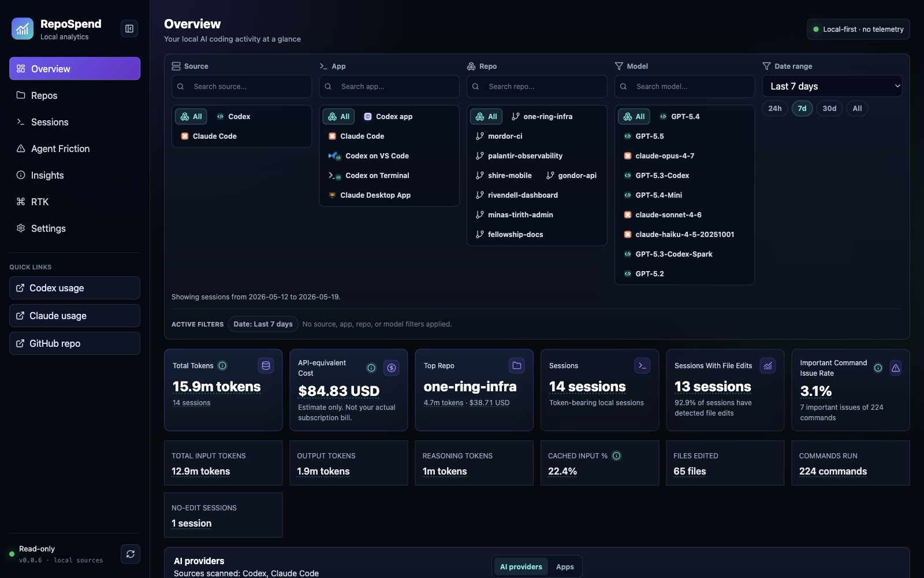This screenshot has width=924, height=578.
Task: Select the All date range pill
Action: tap(857, 108)
